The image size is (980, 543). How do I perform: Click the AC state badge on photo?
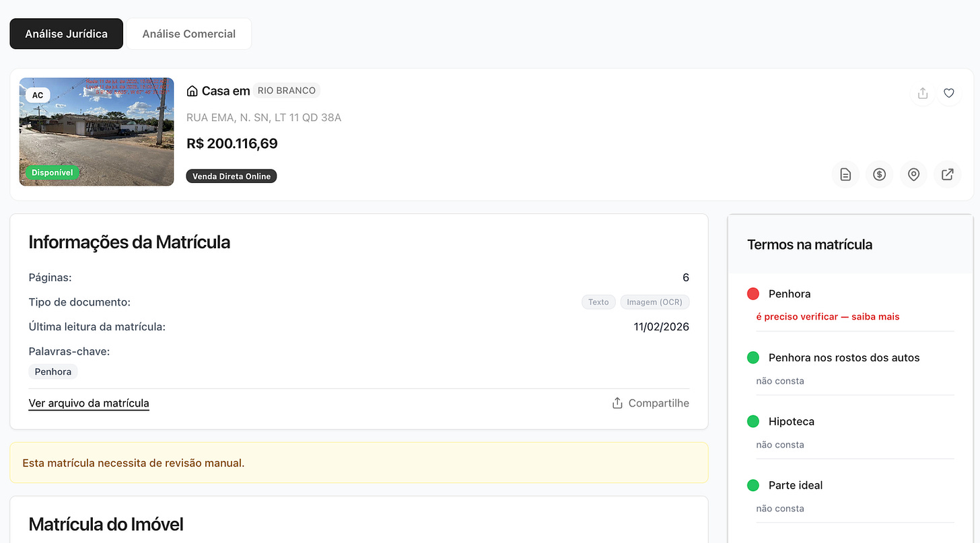pos(38,95)
